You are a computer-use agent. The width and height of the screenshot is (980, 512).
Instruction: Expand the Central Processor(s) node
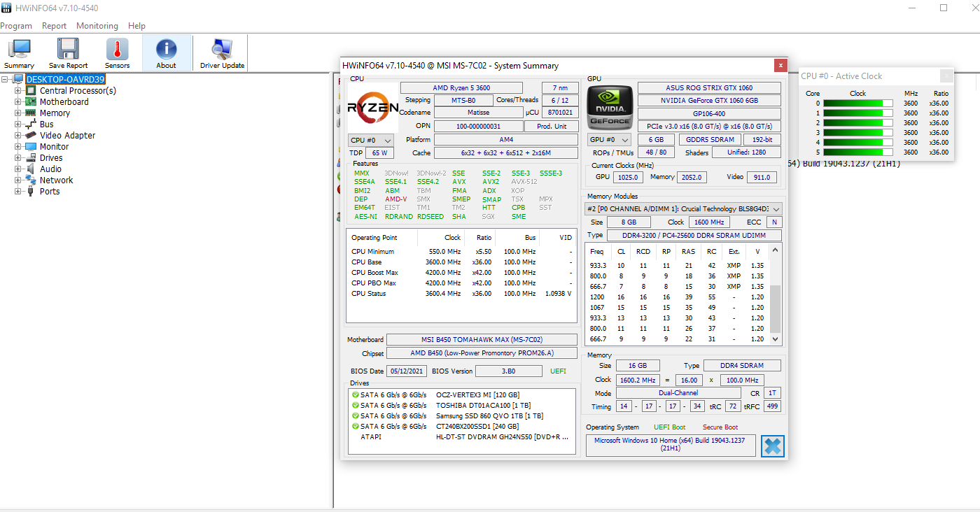tap(18, 90)
